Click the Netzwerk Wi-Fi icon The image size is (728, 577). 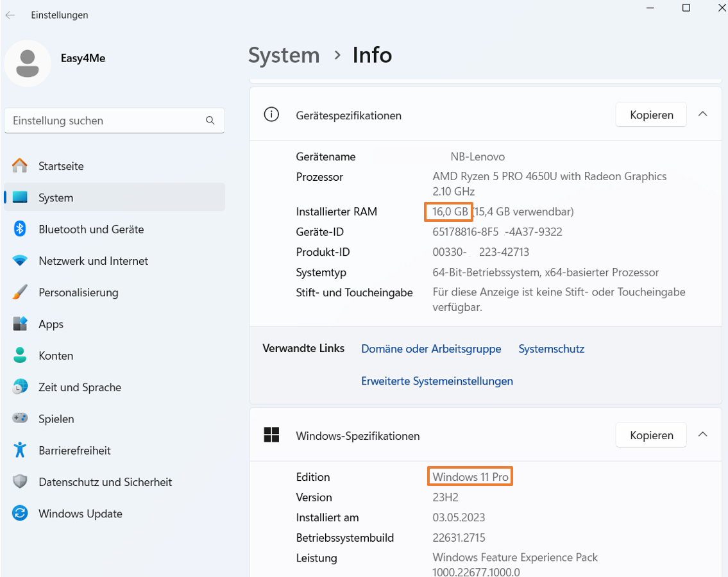click(x=20, y=260)
